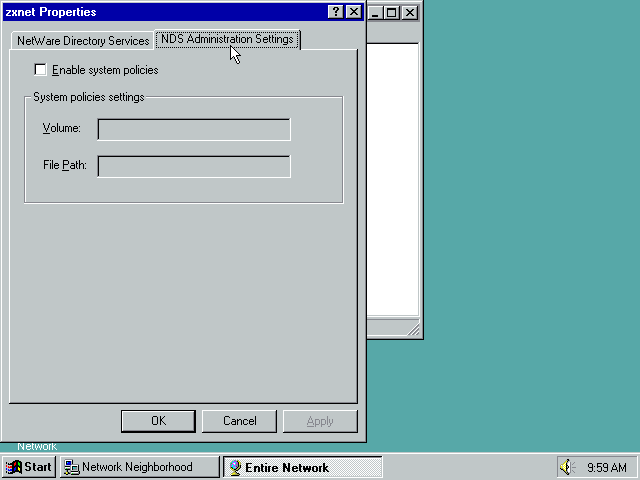Cancel the zxnet Properties dialog
Image resolution: width=640 pixels, height=480 pixels.
[239, 421]
